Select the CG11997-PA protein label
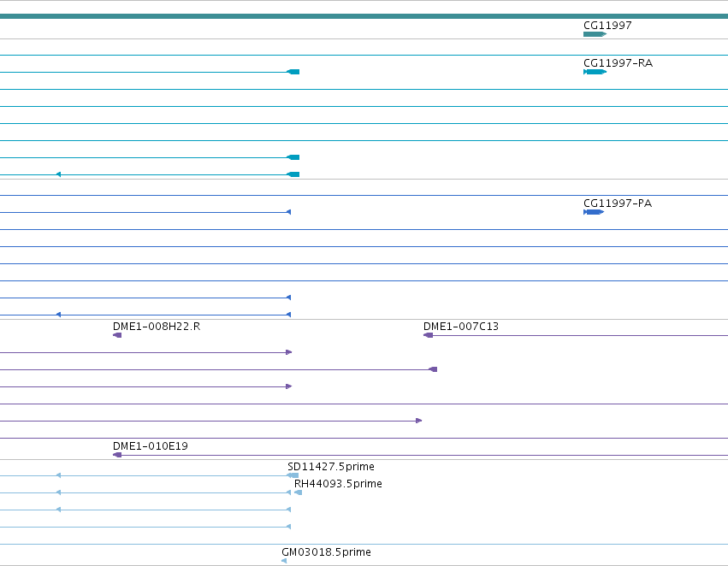Viewport: 728px width, 566px height. pos(618,203)
